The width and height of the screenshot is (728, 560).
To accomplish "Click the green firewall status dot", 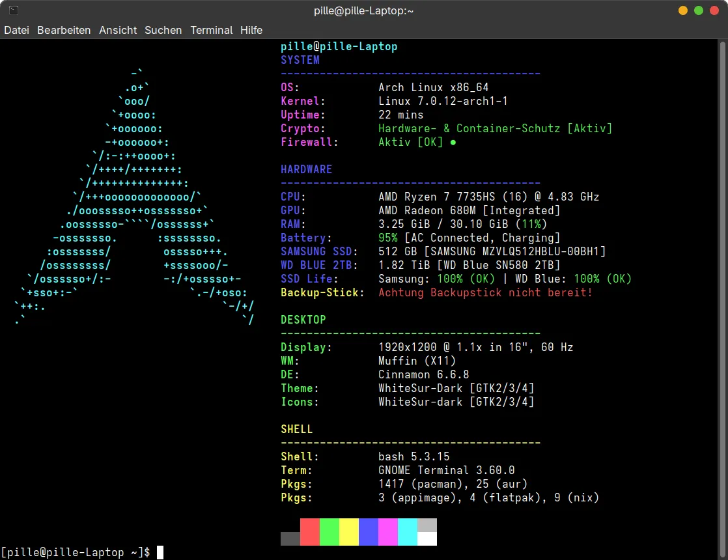I will pyautogui.click(x=453, y=143).
